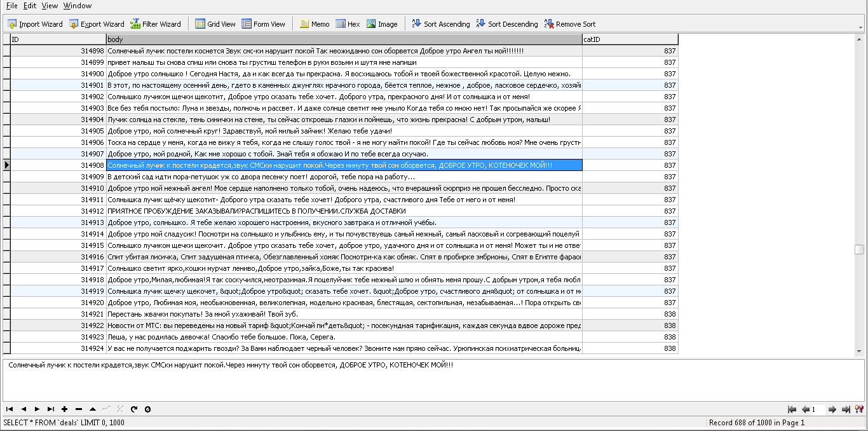868x431 pixels.
Task: Remove the current sort
Action: pos(570,24)
